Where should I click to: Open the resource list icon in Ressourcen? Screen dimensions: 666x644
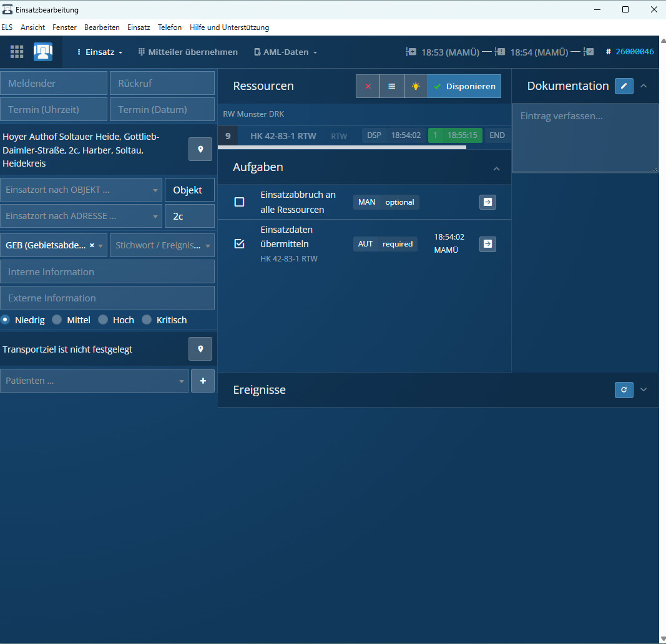[391, 86]
